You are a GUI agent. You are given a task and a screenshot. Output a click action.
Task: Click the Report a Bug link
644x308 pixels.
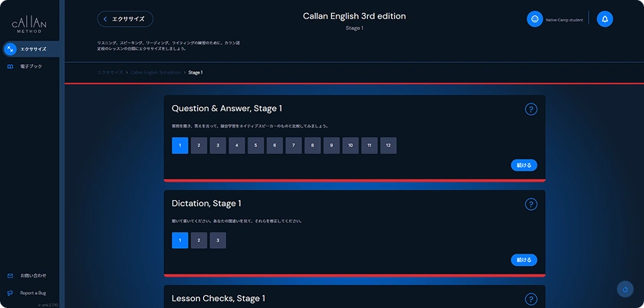pos(34,293)
